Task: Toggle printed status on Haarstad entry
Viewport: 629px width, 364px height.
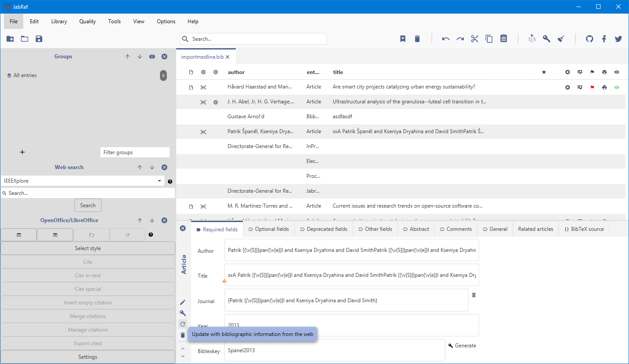Action: pos(604,87)
